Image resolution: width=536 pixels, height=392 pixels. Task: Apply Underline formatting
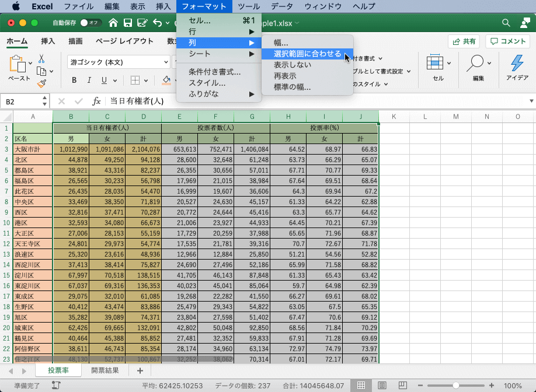coord(105,80)
